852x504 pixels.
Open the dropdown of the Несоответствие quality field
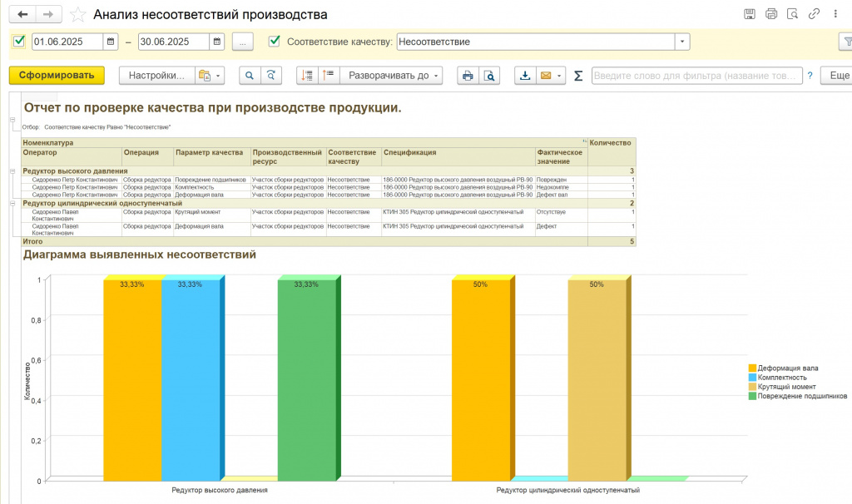[682, 42]
